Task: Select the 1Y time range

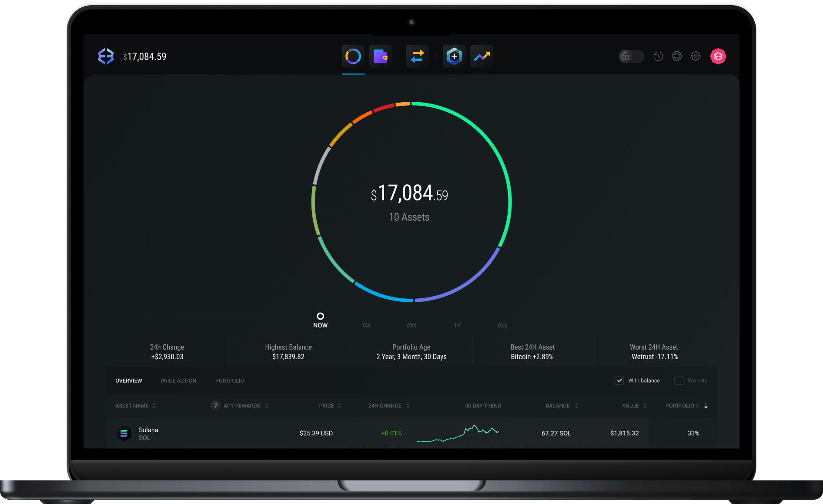Action: [457, 325]
